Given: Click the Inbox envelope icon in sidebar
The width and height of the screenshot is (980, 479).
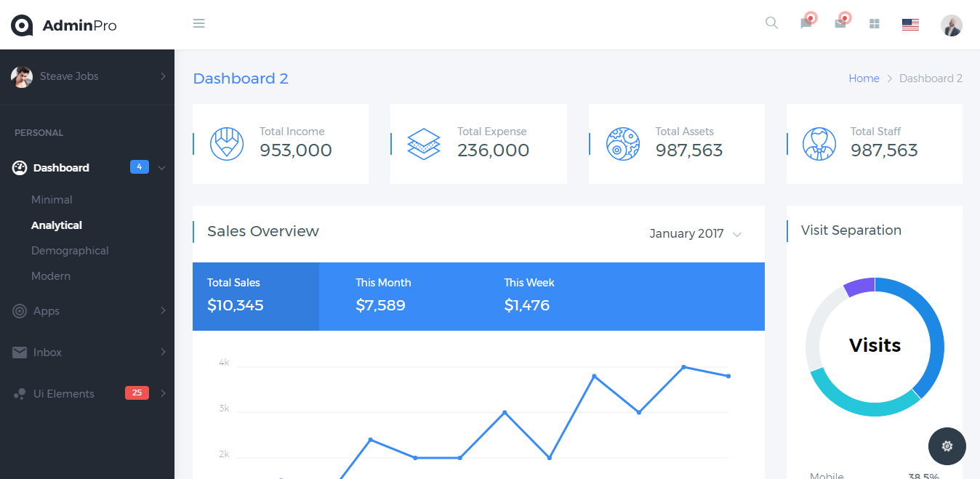Looking at the screenshot, I should click(x=20, y=353).
